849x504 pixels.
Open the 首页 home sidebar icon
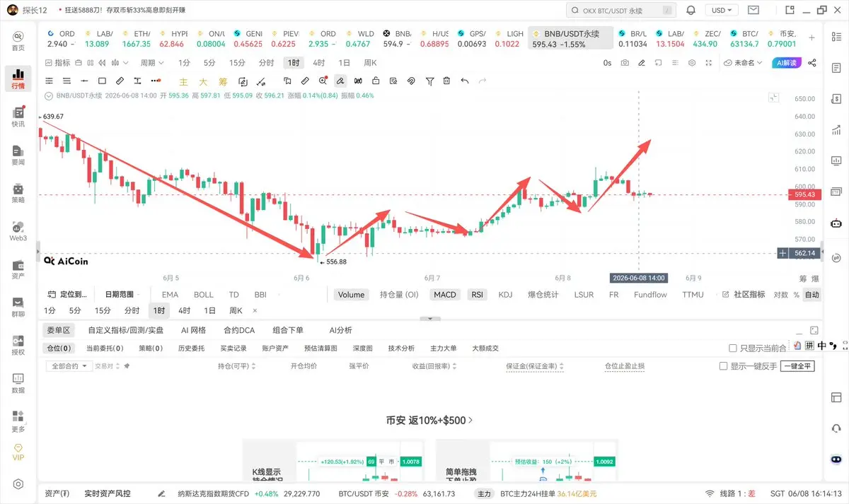[x=18, y=40]
